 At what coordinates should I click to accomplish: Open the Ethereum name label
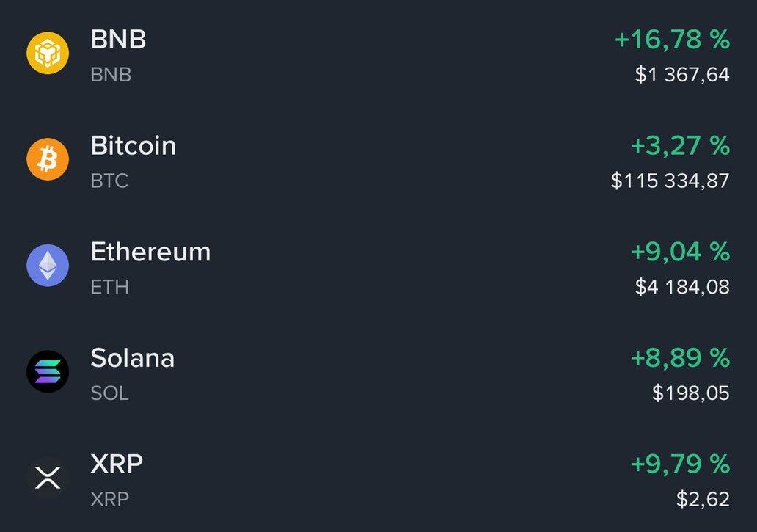(x=150, y=252)
